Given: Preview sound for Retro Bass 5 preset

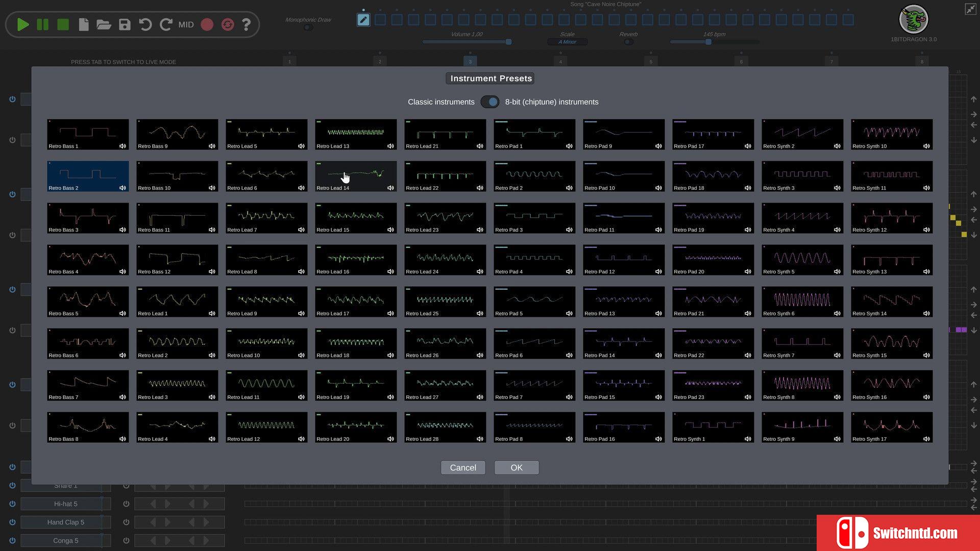Looking at the screenshot, I should 123,313.
